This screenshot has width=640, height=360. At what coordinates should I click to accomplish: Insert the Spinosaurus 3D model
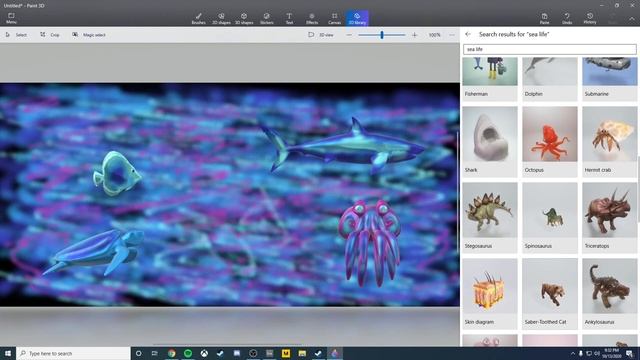click(550, 217)
